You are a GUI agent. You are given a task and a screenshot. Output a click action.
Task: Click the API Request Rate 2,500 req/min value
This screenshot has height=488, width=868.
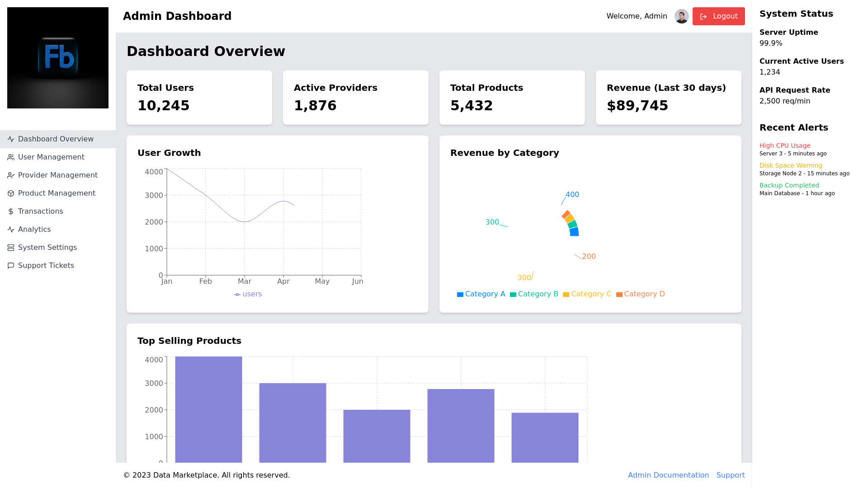[785, 101]
